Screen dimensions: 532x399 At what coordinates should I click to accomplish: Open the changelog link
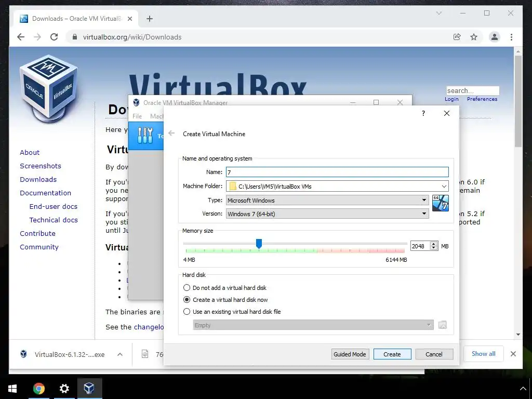149,327
